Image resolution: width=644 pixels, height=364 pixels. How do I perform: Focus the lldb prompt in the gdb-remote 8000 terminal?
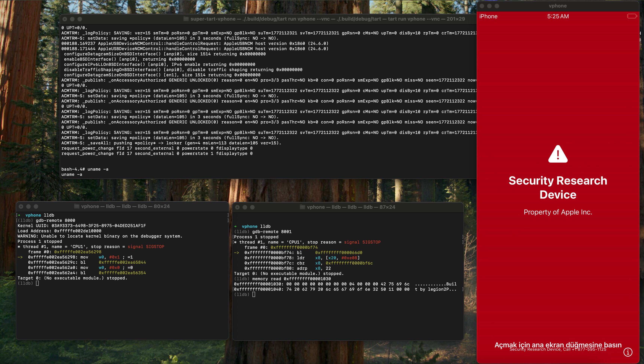[x=37, y=283]
